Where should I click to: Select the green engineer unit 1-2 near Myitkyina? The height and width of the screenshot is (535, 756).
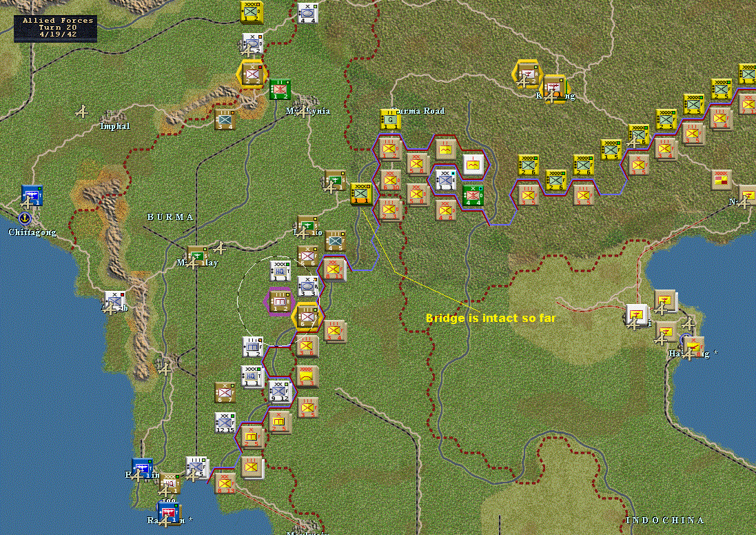(x=280, y=89)
